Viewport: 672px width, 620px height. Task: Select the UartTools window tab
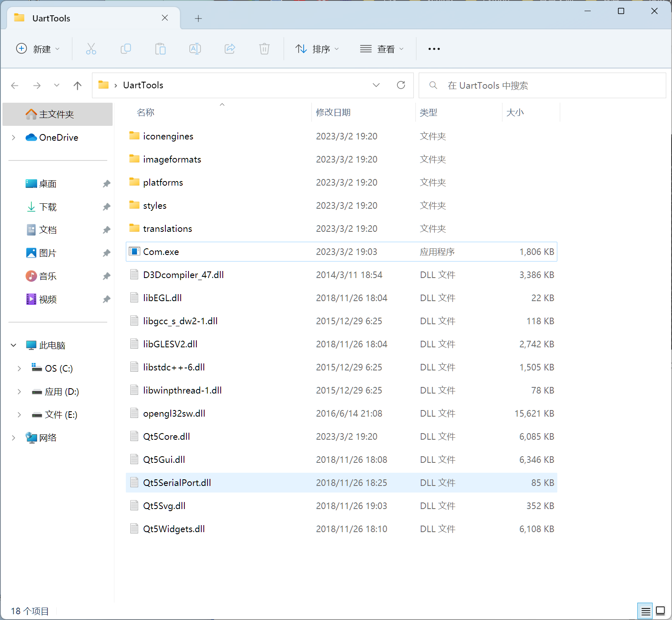click(x=94, y=18)
